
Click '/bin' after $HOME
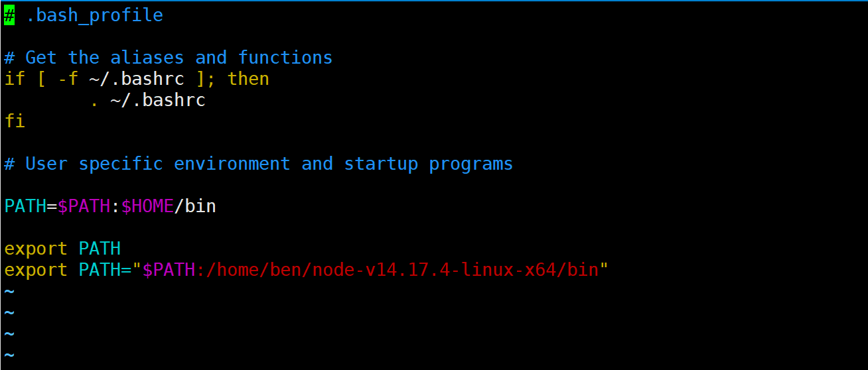pyautogui.click(x=195, y=206)
